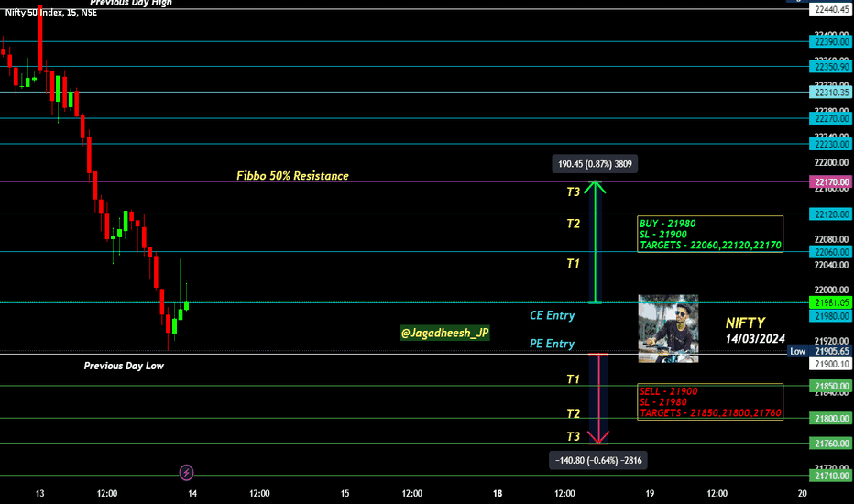Click 12:00 label between dates 13 and 14
Viewport: 854px width, 504px height.
107,494
